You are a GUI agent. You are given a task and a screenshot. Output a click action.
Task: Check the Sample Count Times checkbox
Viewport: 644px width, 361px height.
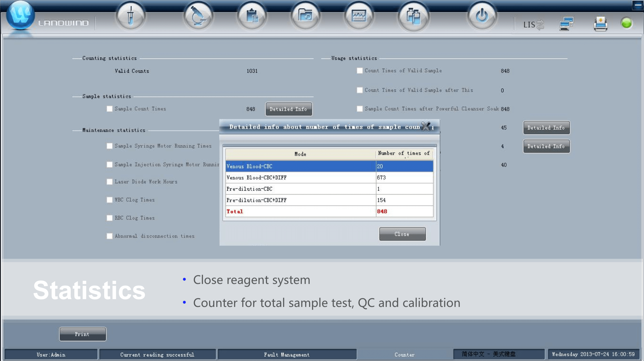[x=109, y=109]
